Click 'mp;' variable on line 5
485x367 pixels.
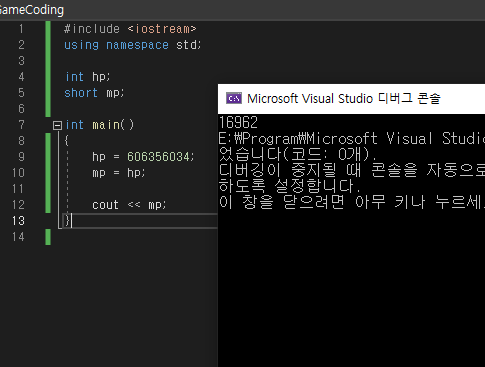coord(115,93)
